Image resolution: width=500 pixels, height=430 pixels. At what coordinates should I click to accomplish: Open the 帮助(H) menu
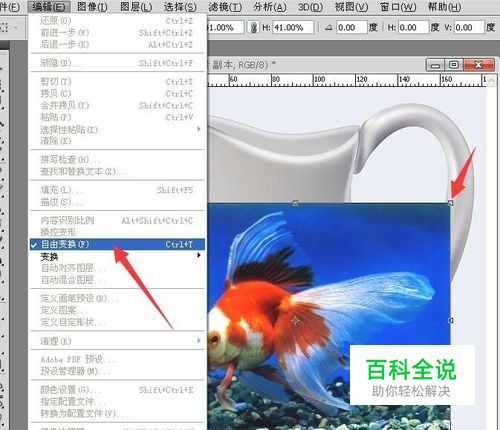click(444, 7)
